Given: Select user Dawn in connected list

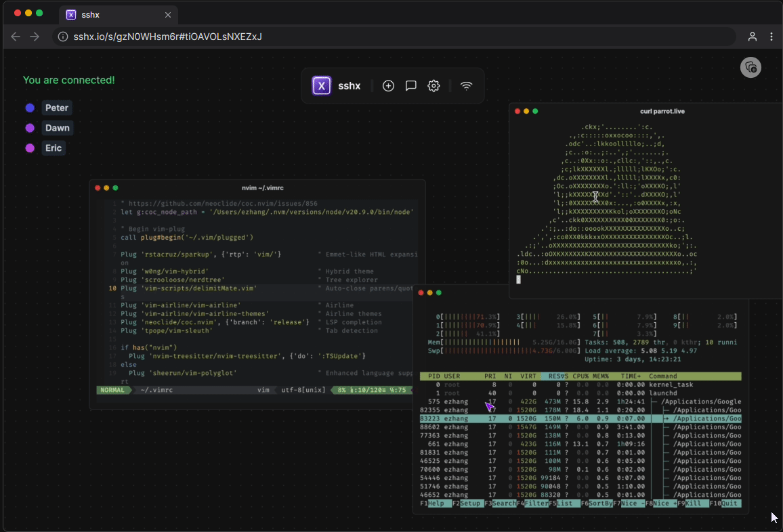Looking at the screenshot, I should 57,128.
